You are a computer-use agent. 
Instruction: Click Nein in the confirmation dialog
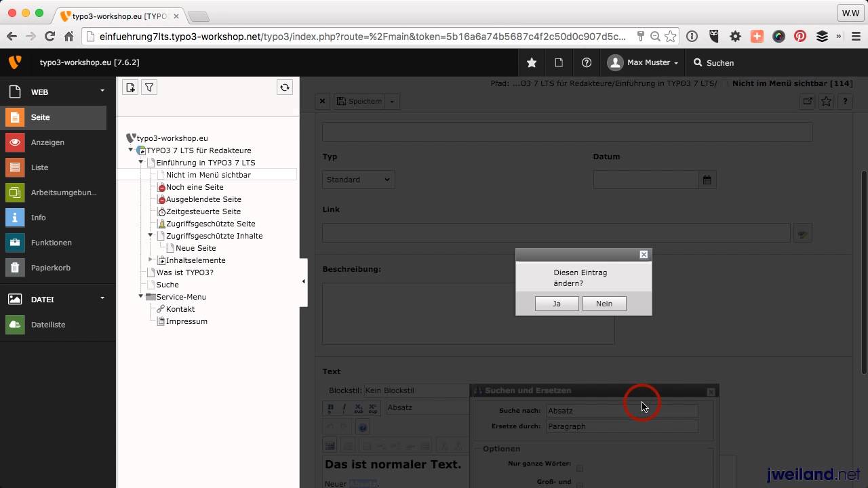(x=604, y=304)
